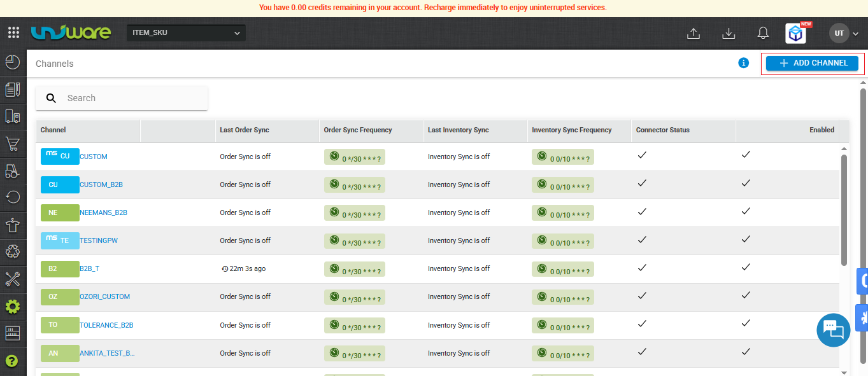Click 'Inventory Sync is off' in TOLERANCE_B2B row

[459, 325]
